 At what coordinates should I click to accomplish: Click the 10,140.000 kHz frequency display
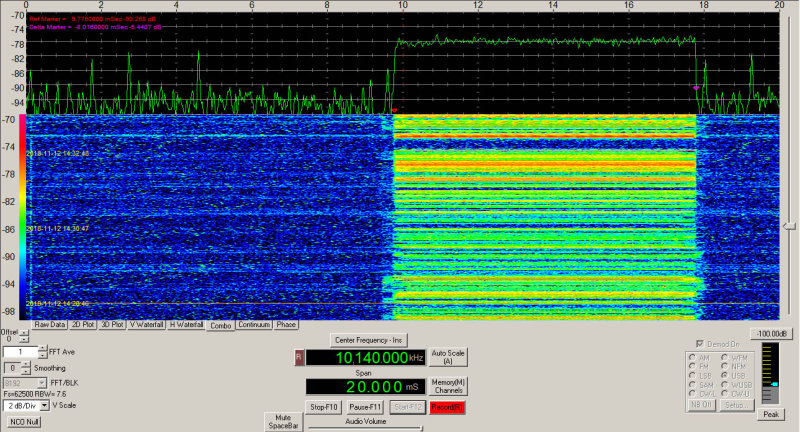click(x=365, y=358)
